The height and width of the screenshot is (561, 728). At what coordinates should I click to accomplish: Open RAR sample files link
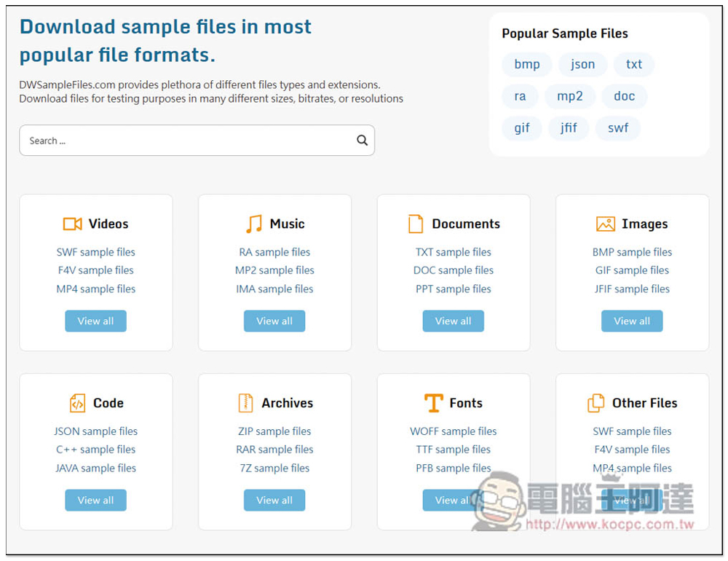click(x=274, y=450)
